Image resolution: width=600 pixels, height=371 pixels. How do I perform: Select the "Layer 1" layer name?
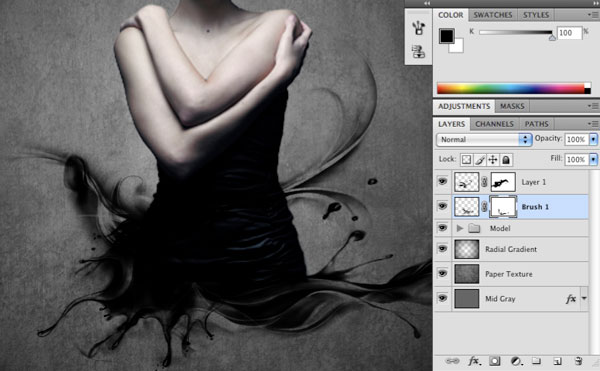click(x=533, y=182)
